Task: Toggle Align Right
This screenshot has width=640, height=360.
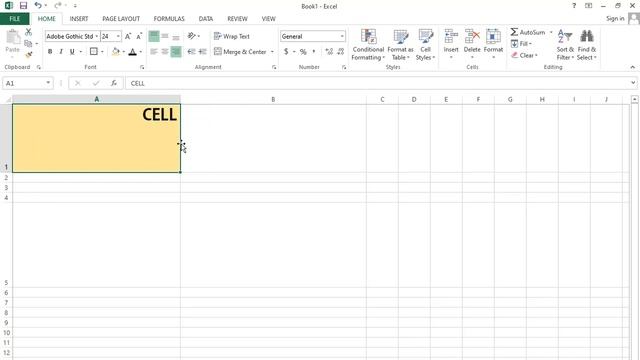Action: (x=176, y=51)
